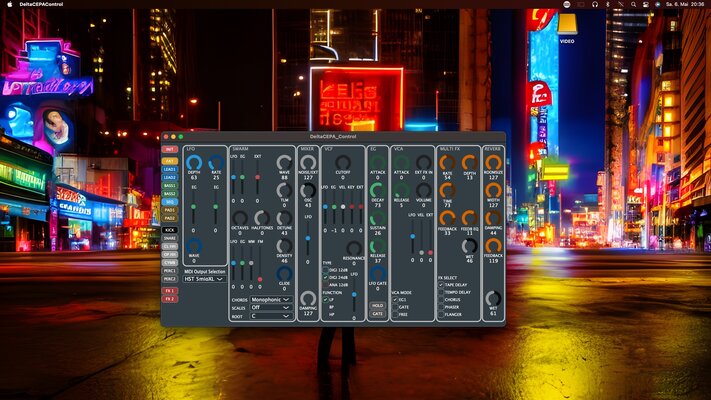Click the Swarm WAVE knob

click(284, 162)
